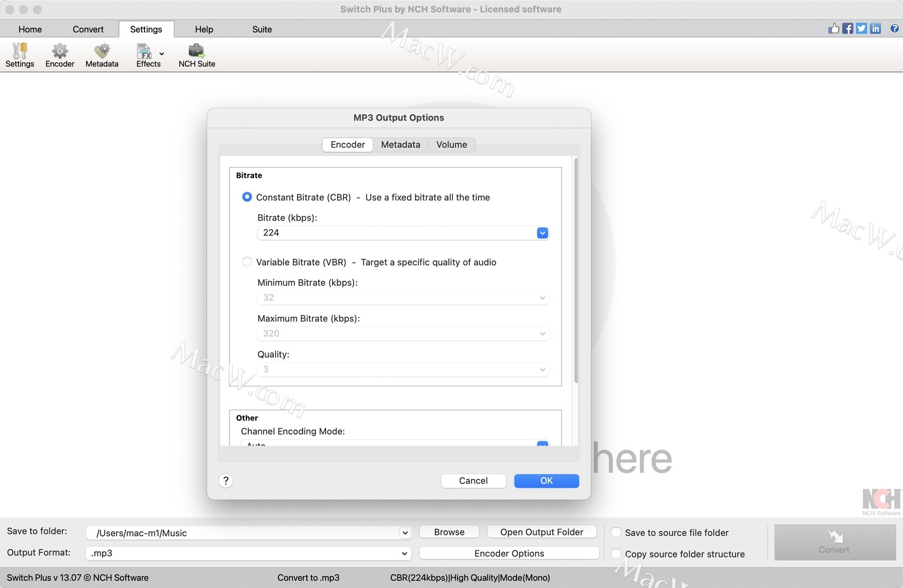Enable Save to source file folder

[x=616, y=533]
